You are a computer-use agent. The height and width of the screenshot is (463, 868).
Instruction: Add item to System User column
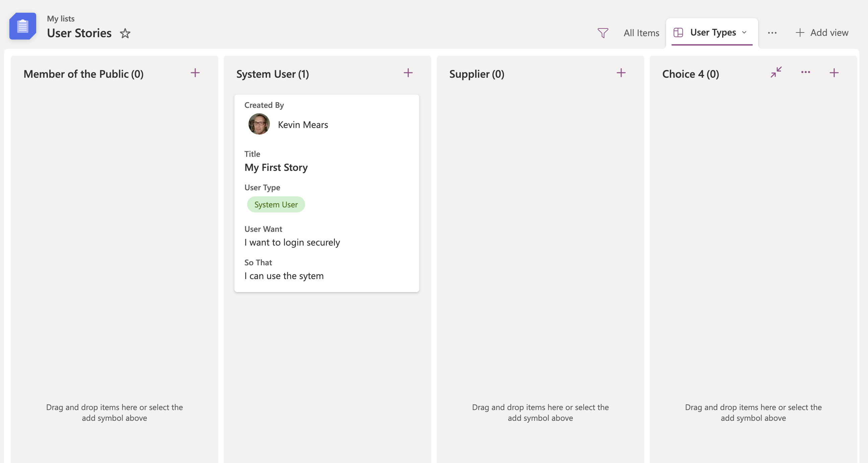point(408,73)
